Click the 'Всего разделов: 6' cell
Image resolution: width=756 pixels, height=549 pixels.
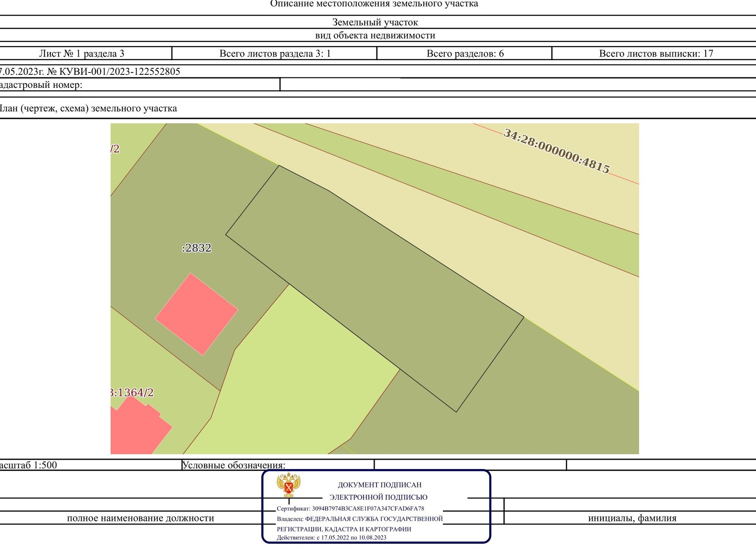click(465, 54)
